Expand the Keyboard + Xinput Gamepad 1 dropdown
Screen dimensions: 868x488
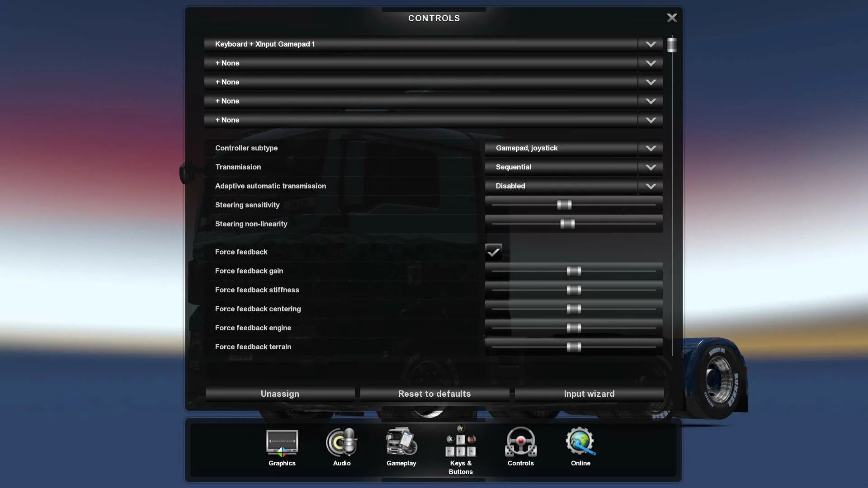pos(651,44)
